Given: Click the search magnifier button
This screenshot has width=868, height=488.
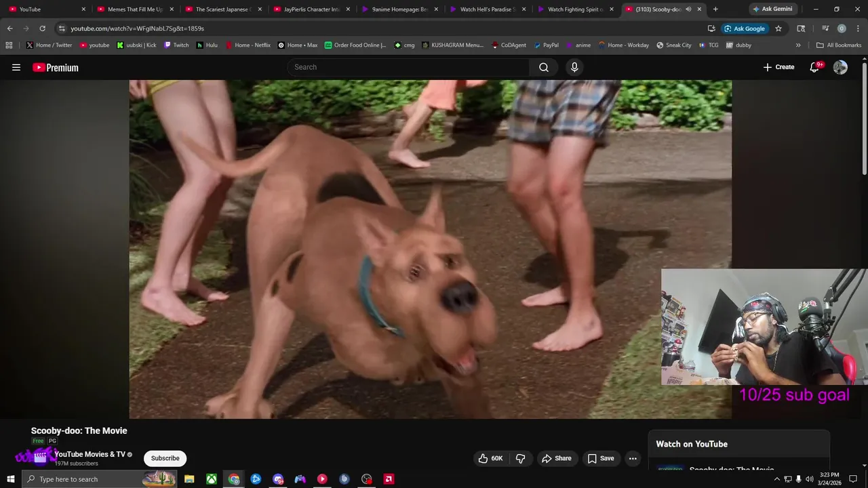Looking at the screenshot, I should pyautogui.click(x=544, y=67).
